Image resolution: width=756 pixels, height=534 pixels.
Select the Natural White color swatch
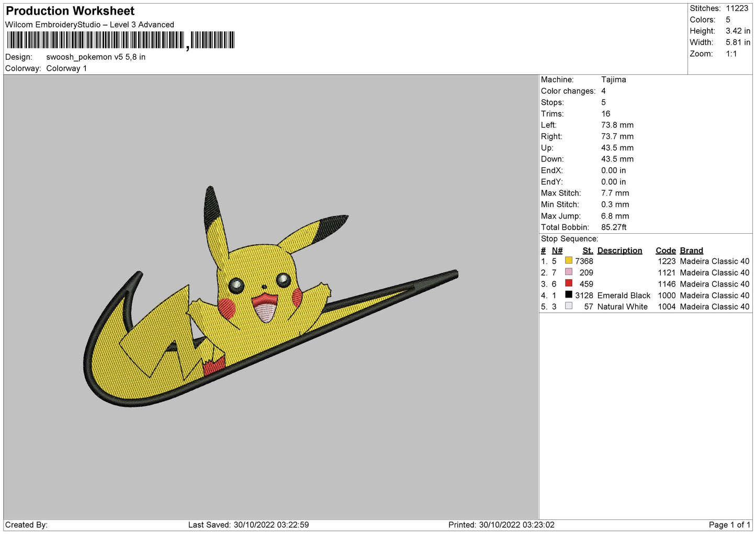click(x=568, y=306)
